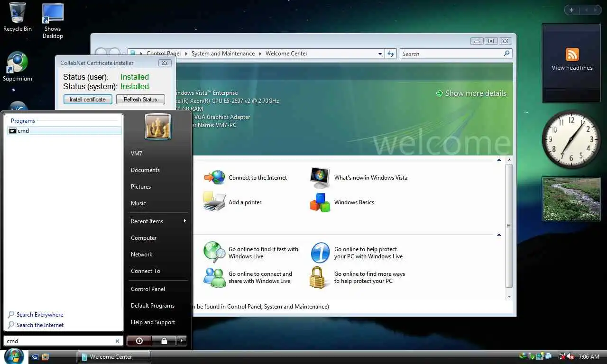Click the slideshow landscape photo gadget
Screen dimensions: 607x364
pos(571,199)
